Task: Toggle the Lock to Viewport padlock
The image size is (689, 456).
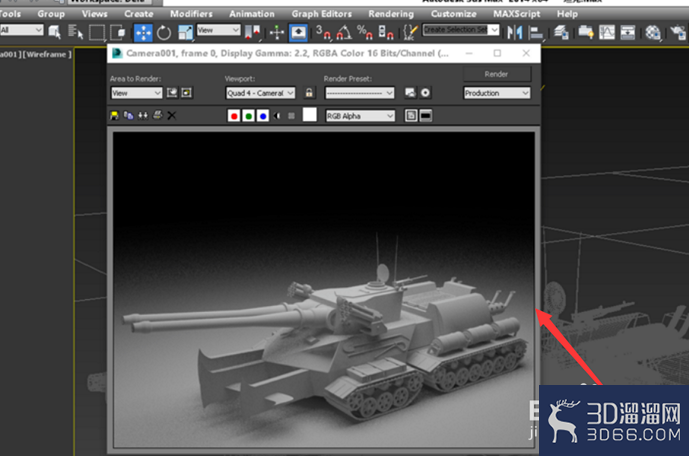Action: tap(309, 93)
